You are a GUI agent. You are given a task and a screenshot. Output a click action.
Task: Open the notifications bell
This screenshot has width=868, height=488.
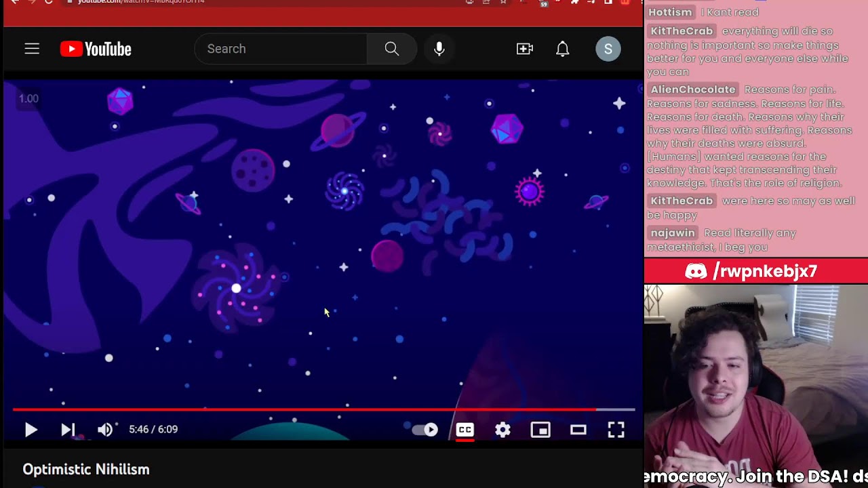point(563,49)
